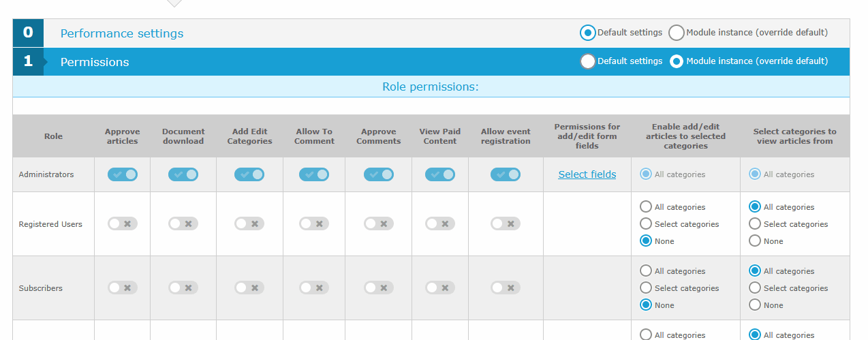Turn on Add Edit Categories for Subscribers
The image size is (868, 340).
click(249, 288)
